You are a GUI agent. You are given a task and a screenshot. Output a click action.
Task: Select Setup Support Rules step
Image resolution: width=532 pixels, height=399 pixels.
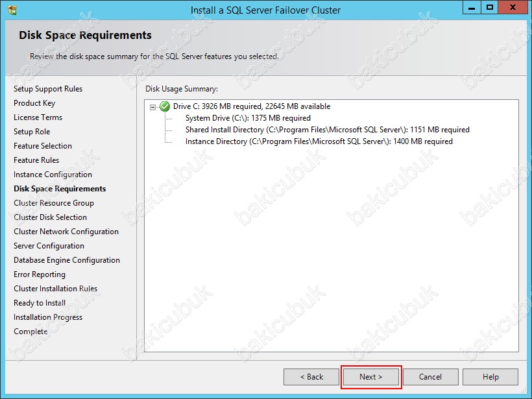(48, 89)
